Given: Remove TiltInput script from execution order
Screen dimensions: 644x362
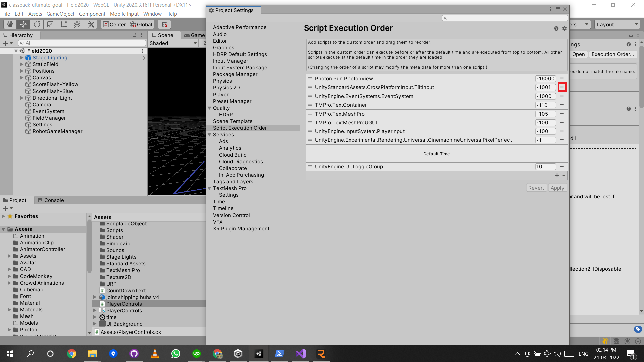Looking at the screenshot, I should click(x=562, y=87).
